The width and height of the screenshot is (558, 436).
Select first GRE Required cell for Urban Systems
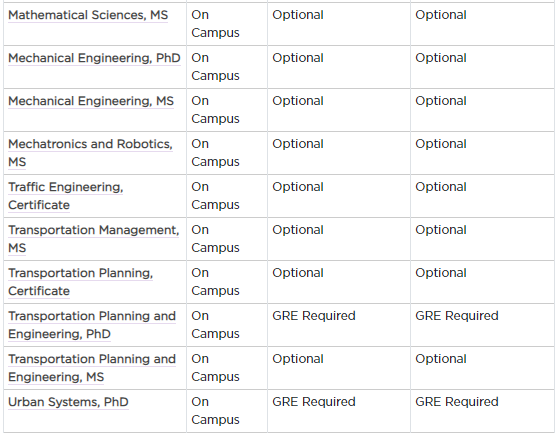(339, 411)
